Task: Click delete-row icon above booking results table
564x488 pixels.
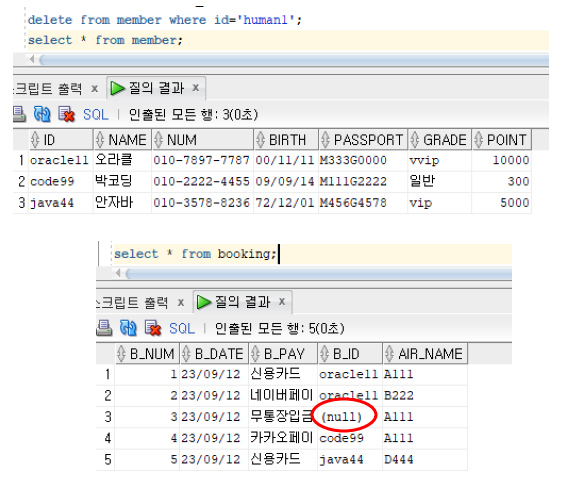Action: coord(153,328)
